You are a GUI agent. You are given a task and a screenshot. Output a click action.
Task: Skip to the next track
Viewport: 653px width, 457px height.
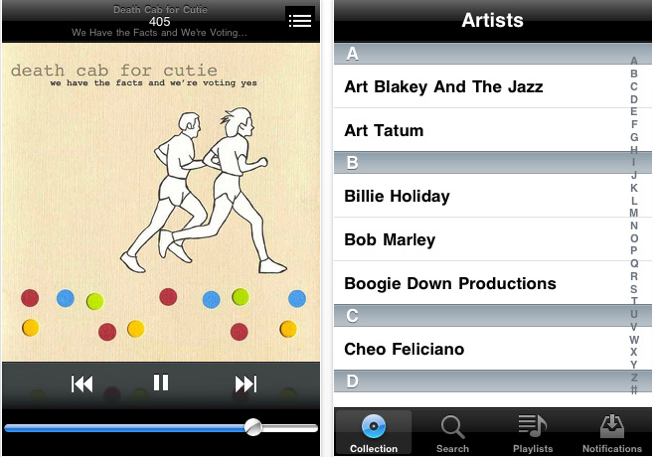click(246, 384)
